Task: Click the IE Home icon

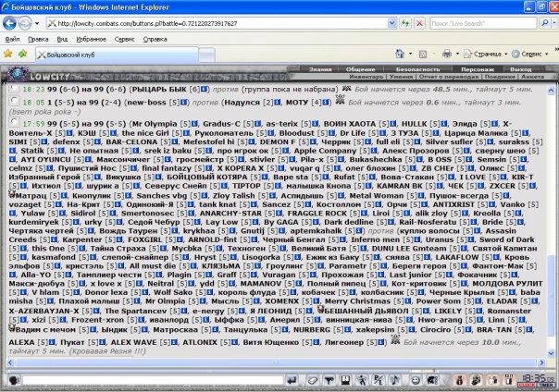Action: pyautogui.click(x=400, y=55)
